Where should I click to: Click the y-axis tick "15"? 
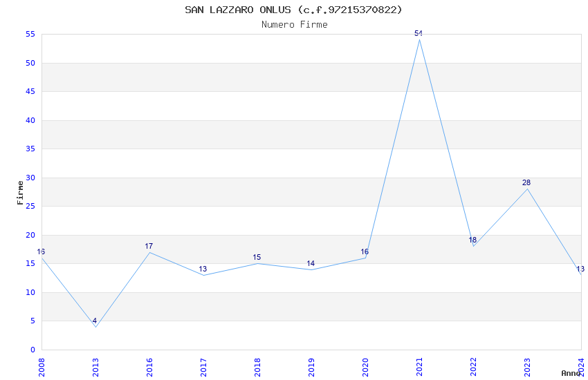30,263
